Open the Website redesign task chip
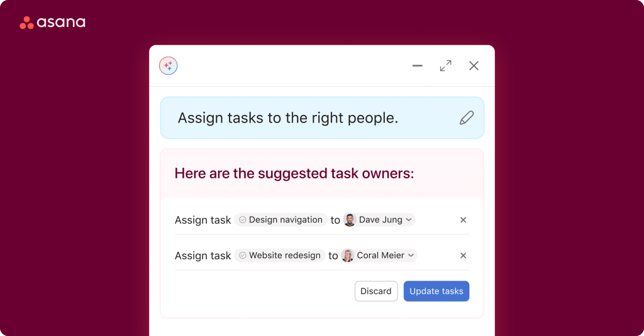This screenshot has height=336, width=644. coord(285,256)
